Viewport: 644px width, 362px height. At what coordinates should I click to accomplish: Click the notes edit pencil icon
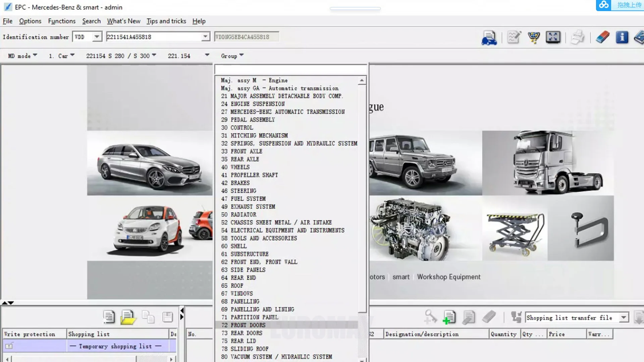click(514, 37)
